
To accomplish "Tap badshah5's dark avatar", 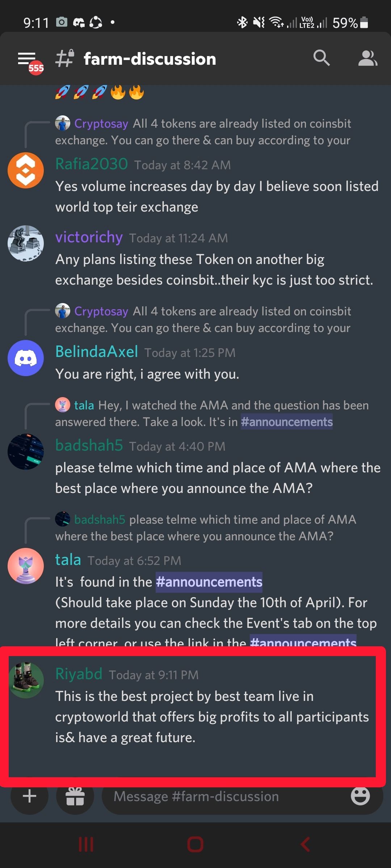I will point(26,452).
